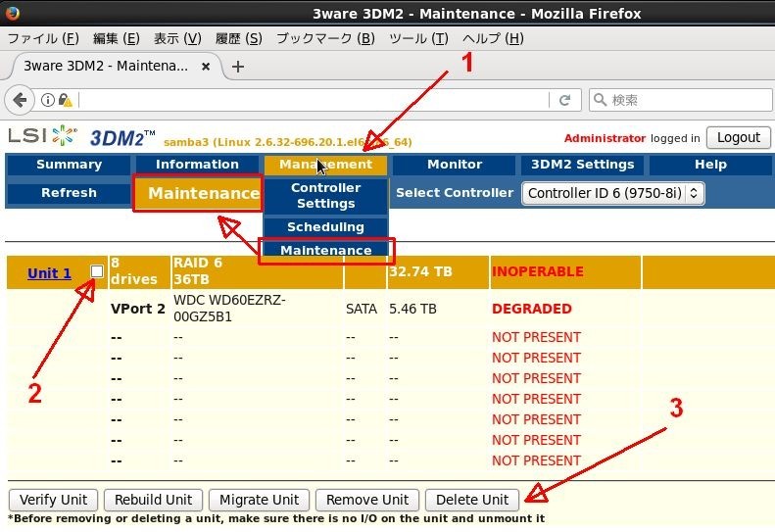Open the 表示 (V) menu
The width and height of the screenshot is (775, 532).
tap(177, 38)
